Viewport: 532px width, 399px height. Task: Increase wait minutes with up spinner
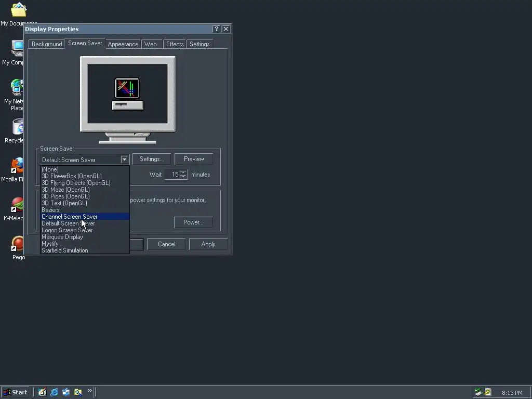[183, 172]
